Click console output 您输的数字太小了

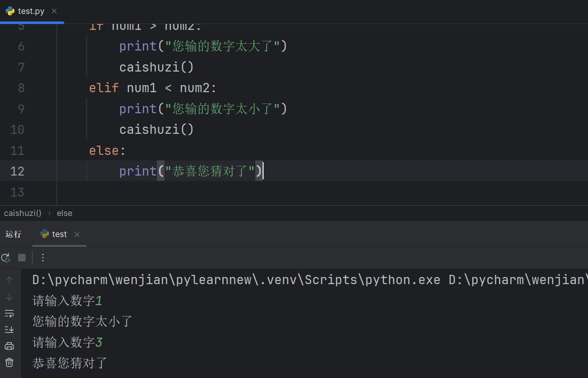82,321
